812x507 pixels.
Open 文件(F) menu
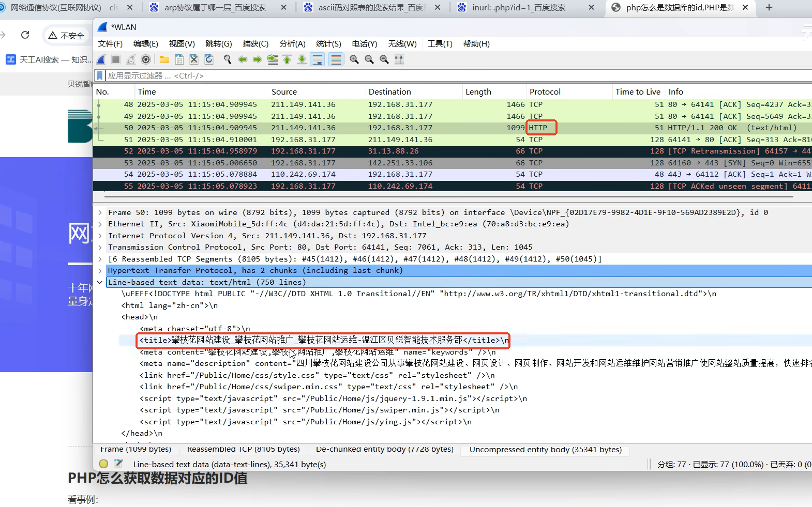110,43
